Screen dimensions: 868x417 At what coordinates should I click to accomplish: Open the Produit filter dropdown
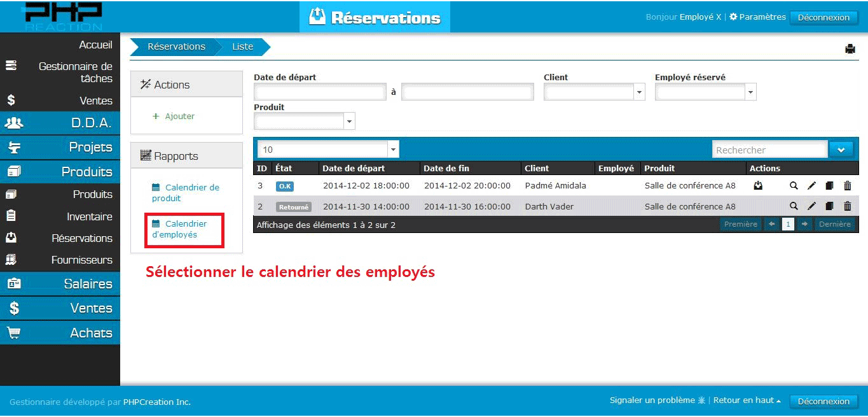[348, 121]
